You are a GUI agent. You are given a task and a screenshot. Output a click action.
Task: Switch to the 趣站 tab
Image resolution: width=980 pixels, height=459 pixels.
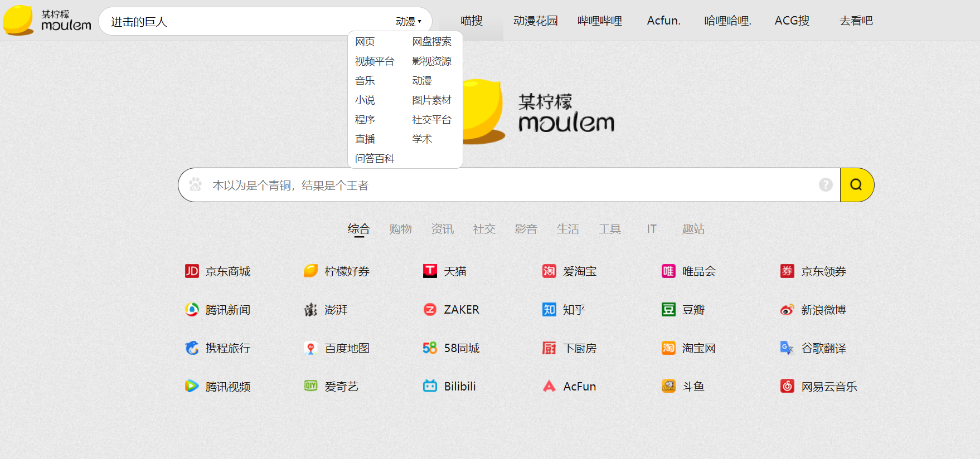(693, 229)
